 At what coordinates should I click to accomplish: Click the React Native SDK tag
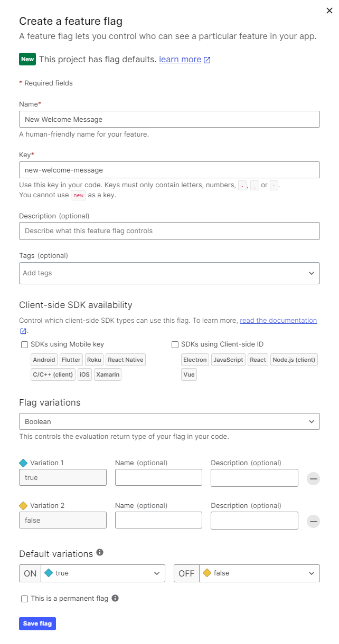click(x=125, y=360)
